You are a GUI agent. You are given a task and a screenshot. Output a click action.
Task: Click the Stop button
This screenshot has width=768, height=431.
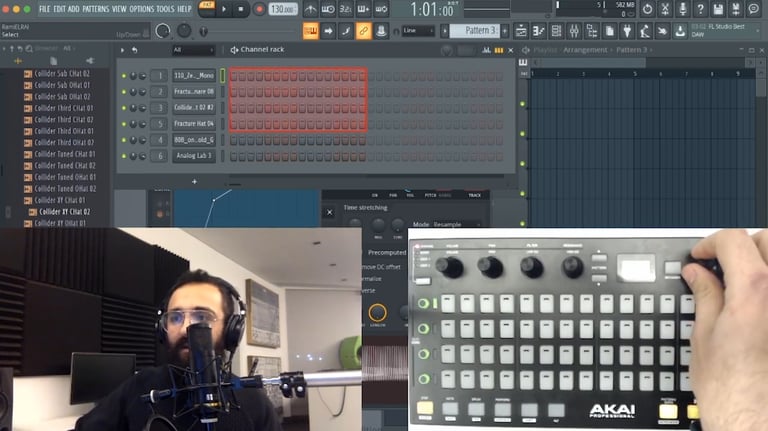(x=240, y=9)
